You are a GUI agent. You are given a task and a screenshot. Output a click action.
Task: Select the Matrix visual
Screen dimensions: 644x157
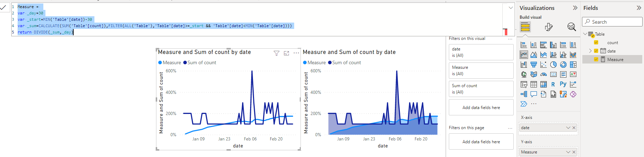point(544,84)
